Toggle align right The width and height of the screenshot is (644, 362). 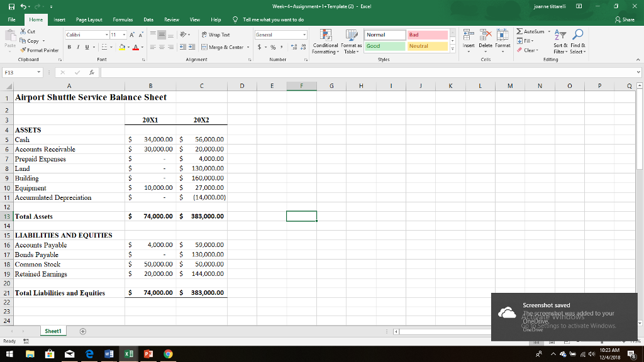point(171,47)
